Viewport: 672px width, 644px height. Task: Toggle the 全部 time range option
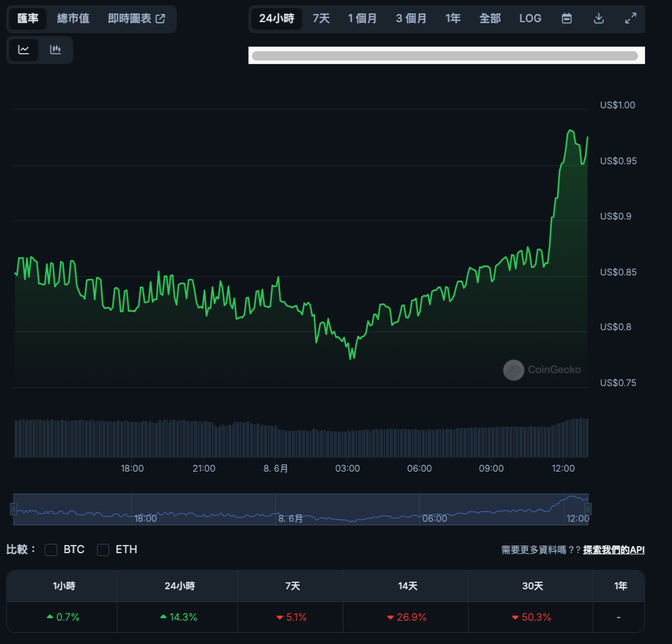point(490,18)
